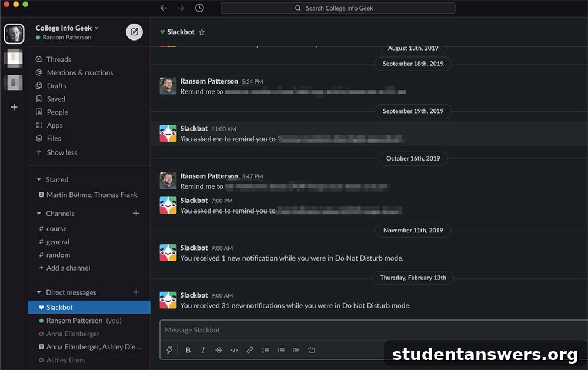Click Ransom Patterson avatar on 5:24 PM message
The height and width of the screenshot is (370, 588).
[168, 86]
